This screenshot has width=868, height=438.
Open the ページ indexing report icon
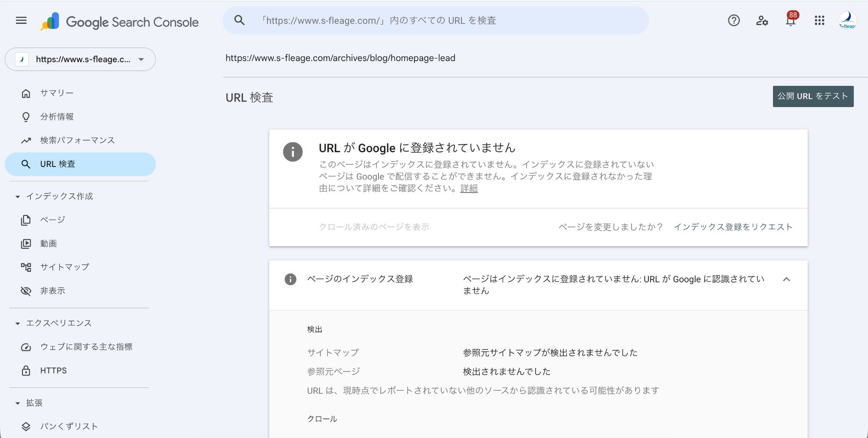26,220
